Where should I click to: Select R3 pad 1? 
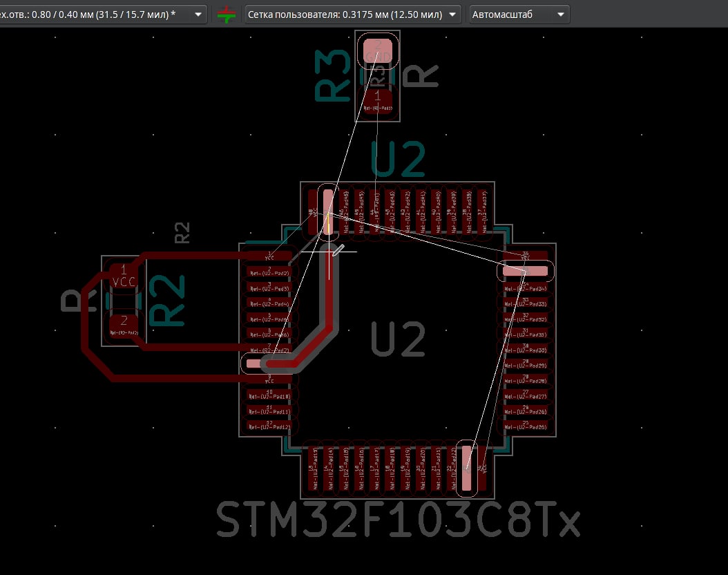[x=377, y=102]
